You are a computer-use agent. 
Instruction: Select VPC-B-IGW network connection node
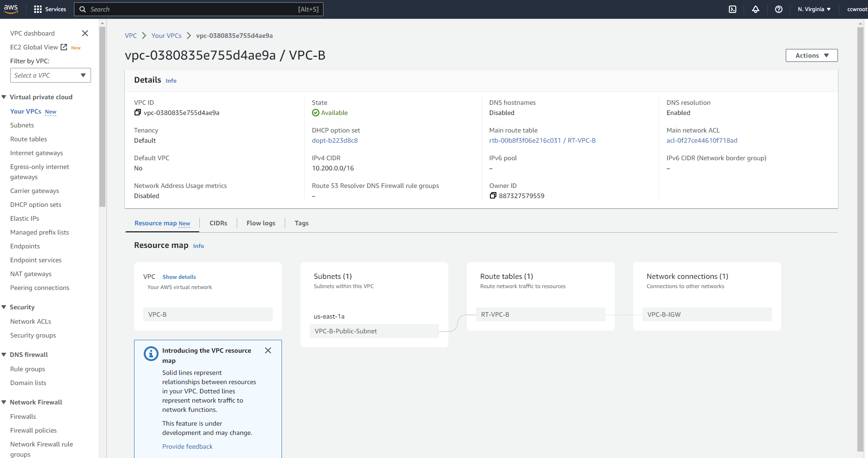pos(707,314)
